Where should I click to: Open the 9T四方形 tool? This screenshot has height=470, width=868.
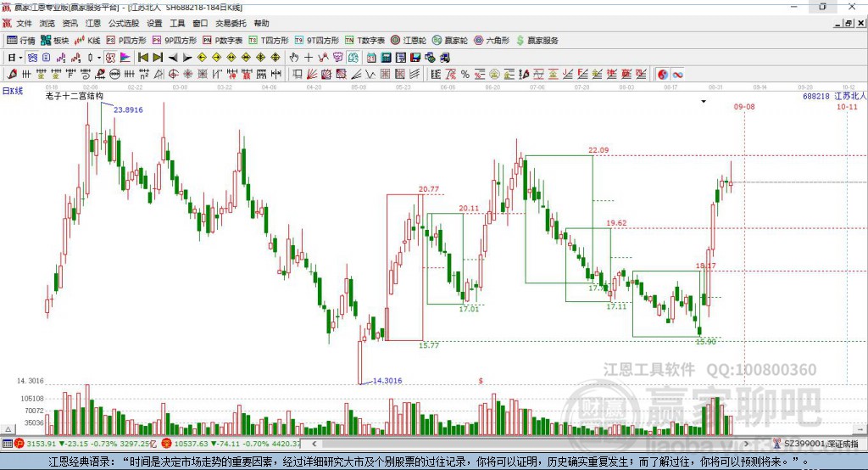coord(317,41)
